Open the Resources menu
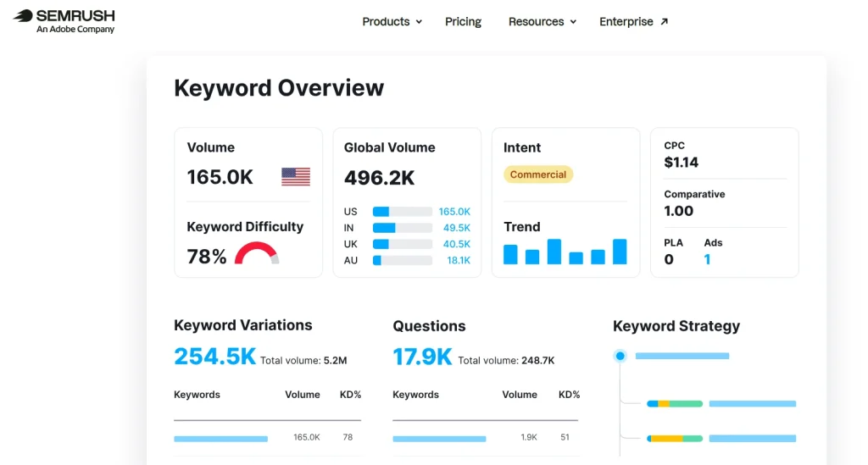 point(542,21)
